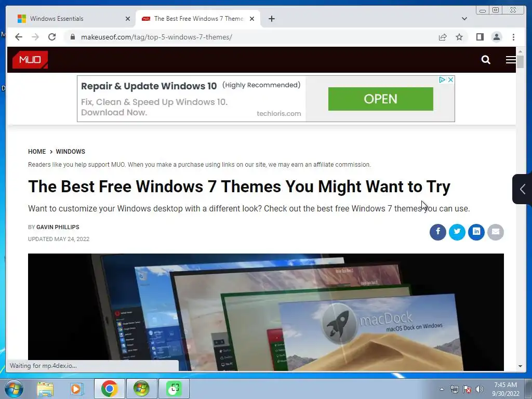Expand the collapsed side panel chevron
This screenshot has height=399, width=532.
tap(522, 189)
